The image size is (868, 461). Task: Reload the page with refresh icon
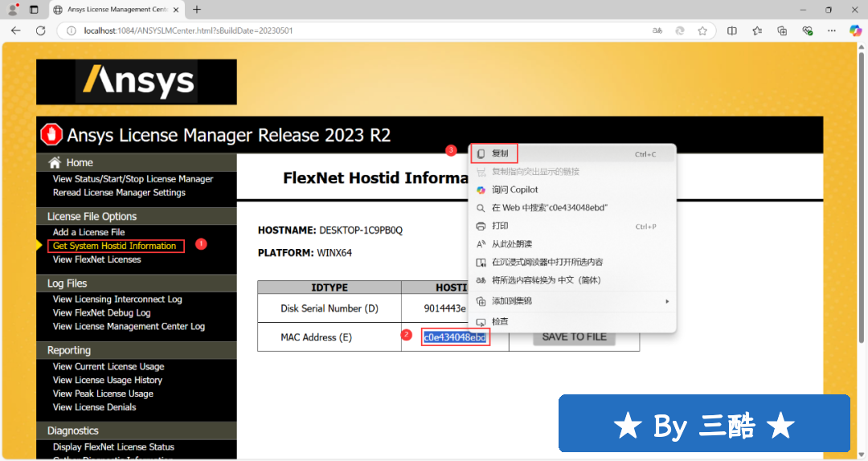(x=40, y=31)
